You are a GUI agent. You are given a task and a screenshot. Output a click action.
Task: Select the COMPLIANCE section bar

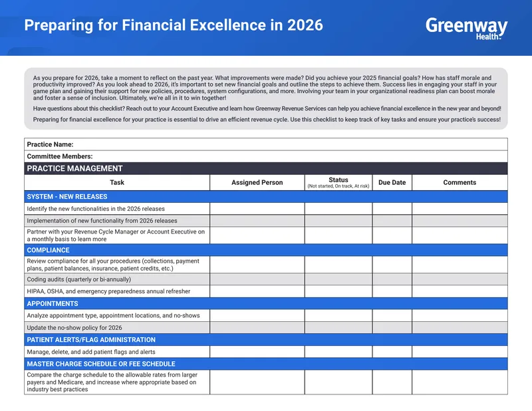tap(265, 250)
